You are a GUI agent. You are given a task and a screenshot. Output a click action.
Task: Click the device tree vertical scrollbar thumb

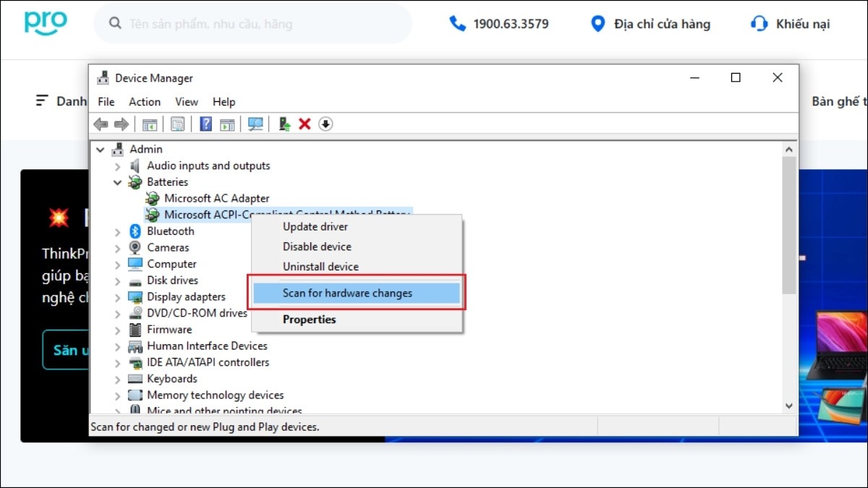(x=789, y=225)
